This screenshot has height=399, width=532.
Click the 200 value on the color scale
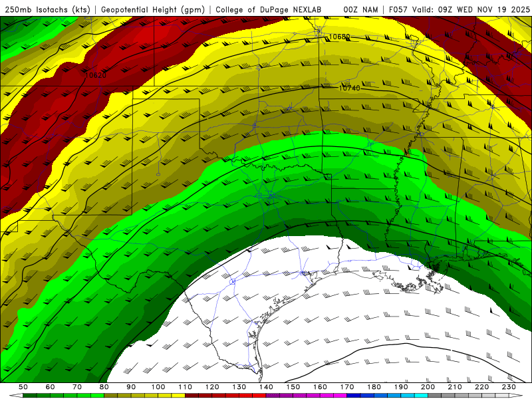pyautogui.click(x=428, y=387)
